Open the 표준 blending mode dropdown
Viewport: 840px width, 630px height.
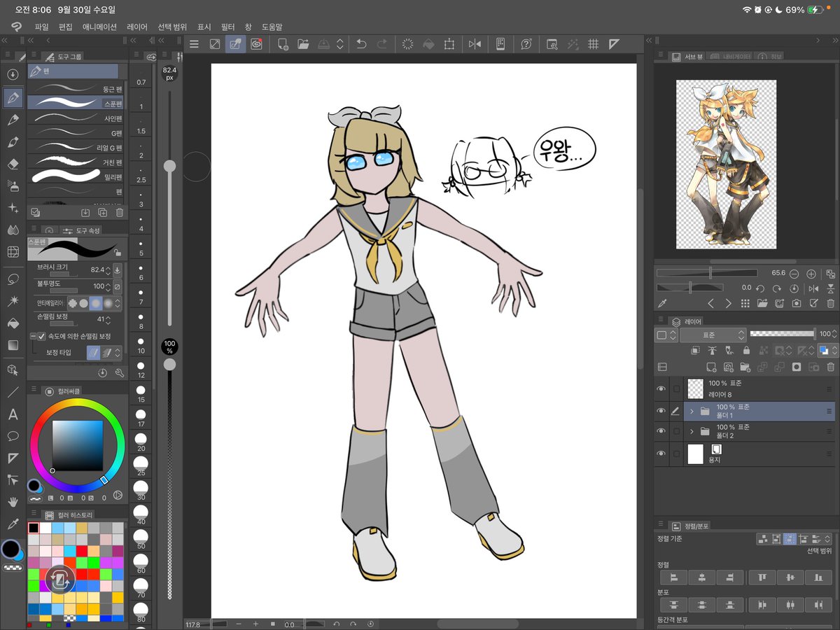[x=712, y=335]
